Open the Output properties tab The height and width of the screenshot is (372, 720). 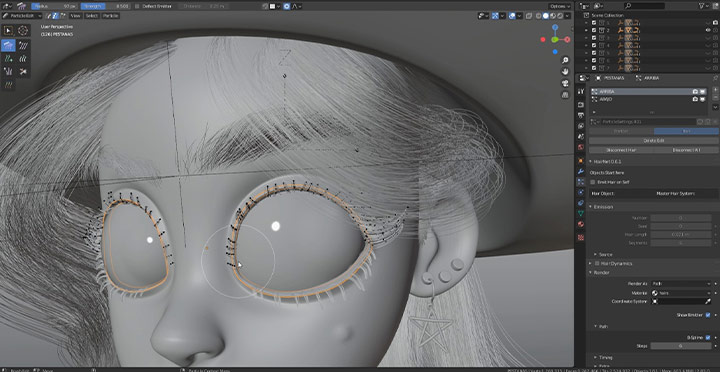point(581,115)
